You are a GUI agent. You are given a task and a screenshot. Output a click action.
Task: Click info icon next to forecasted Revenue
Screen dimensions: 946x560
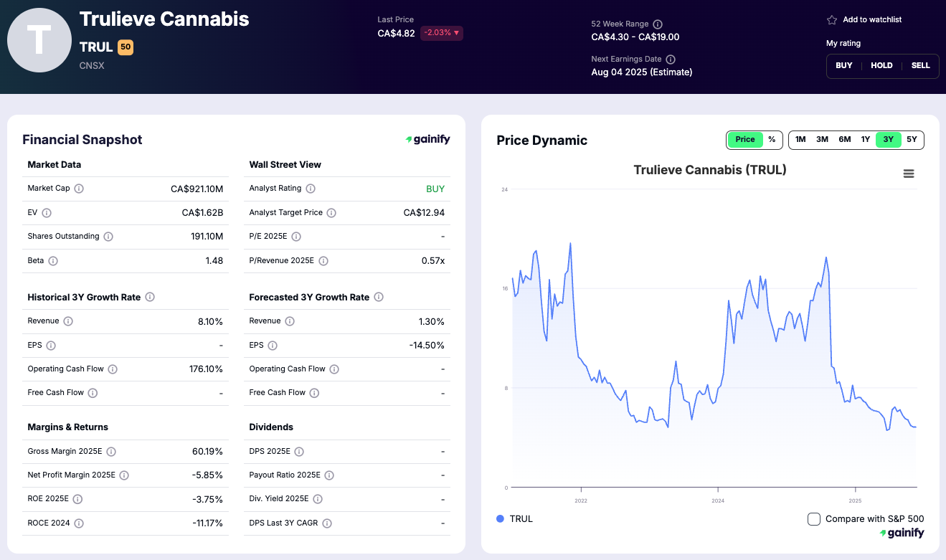(x=290, y=321)
